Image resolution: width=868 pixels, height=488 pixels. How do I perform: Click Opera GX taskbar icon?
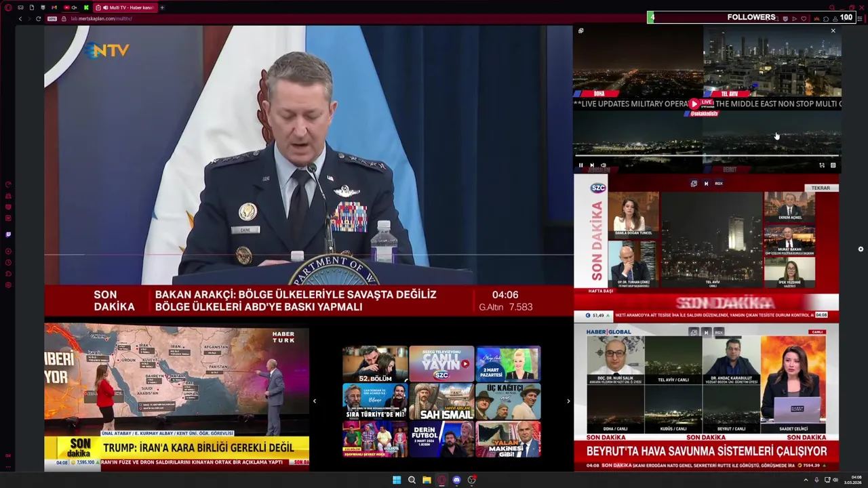click(x=441, y=480)
